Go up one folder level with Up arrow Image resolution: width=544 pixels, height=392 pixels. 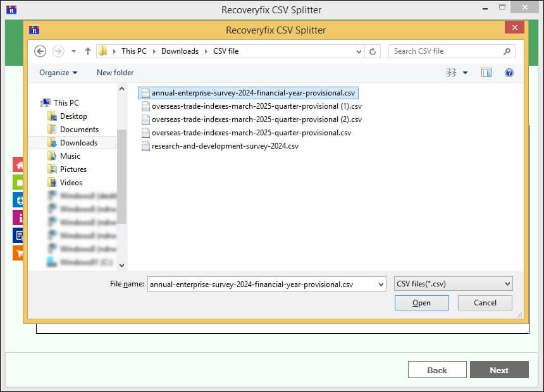tap(88, 51)
